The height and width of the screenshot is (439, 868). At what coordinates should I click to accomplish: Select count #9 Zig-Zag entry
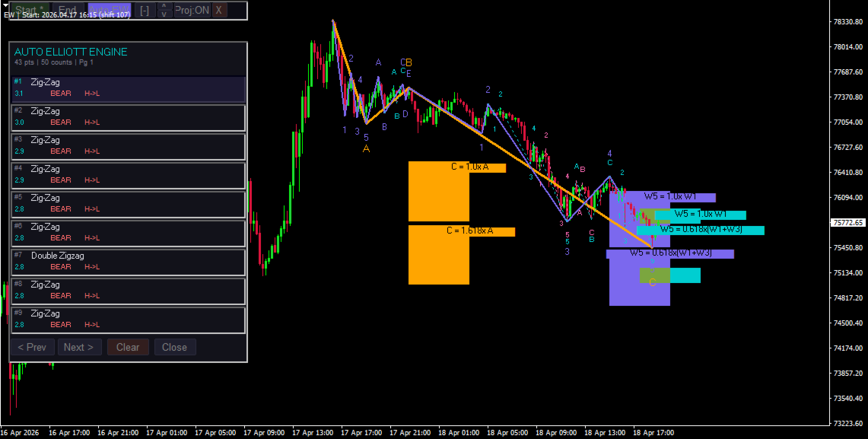click(128, 320)
